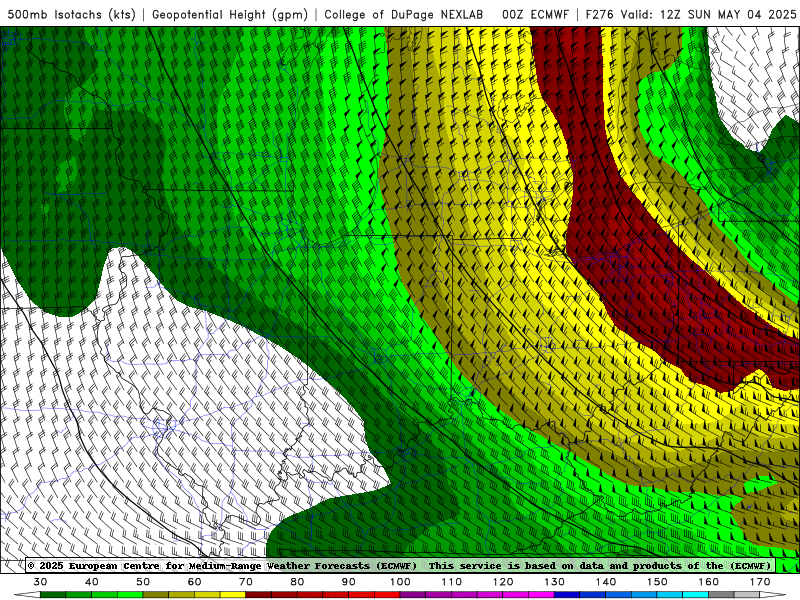
Task: Click 'F276 Valid: 12Z SUN MAY 04 2025' text
Action: (x=691, y=14)
